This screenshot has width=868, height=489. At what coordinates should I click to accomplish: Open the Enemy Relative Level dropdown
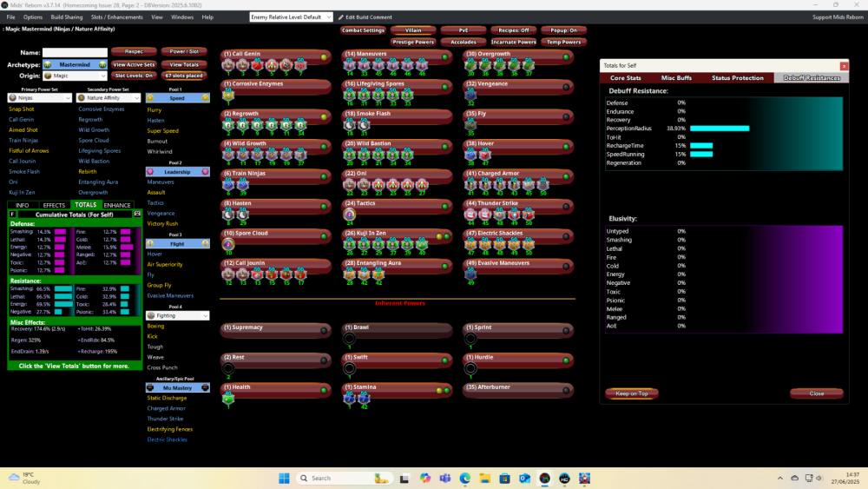[290, 17]
